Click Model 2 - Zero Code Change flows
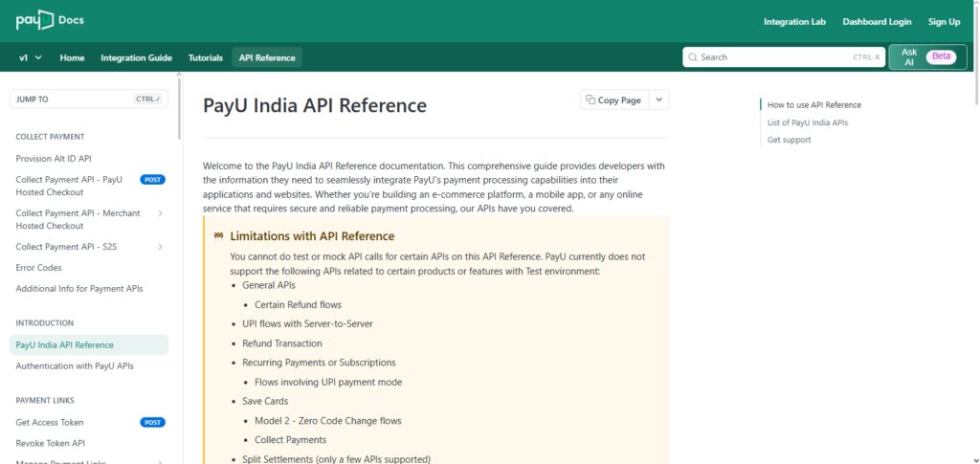The height and width of the screenshot is (464, 980). (x=328, y=421)
